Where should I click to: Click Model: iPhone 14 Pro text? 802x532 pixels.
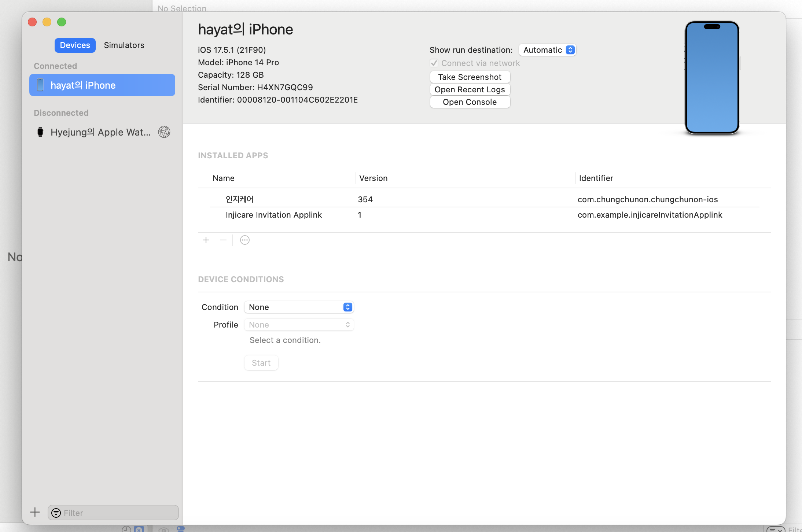[x=239, y=62]
